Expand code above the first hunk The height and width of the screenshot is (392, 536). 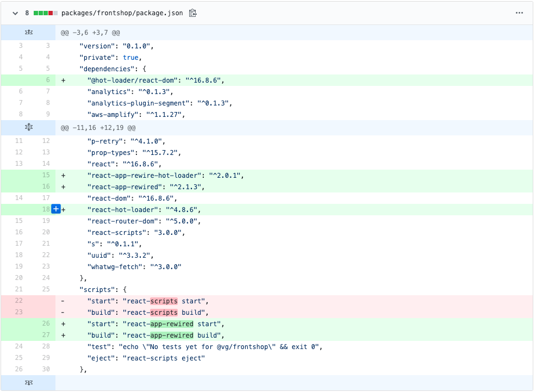(x=28, y=32)
